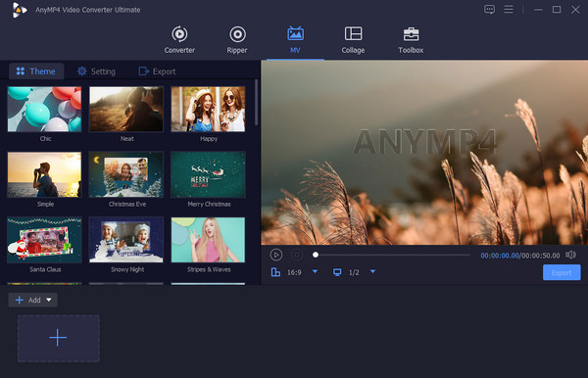Play the preview video

point(276,256)
